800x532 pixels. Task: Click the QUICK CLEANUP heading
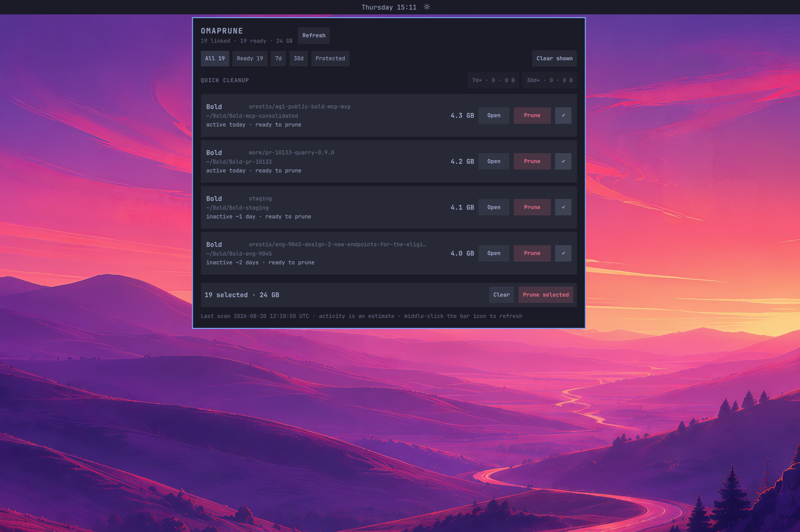[225, 80]
